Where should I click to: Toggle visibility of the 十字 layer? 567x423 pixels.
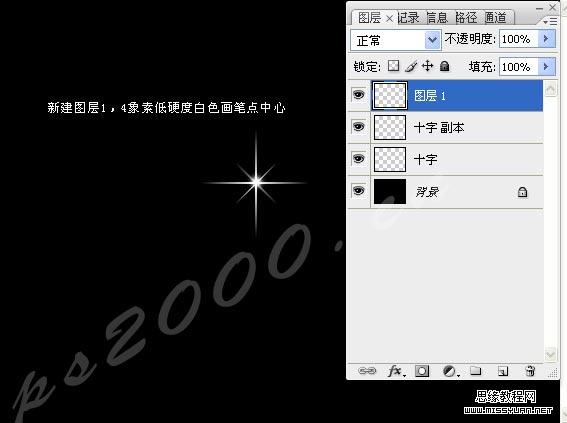click(x=358, y=159)
